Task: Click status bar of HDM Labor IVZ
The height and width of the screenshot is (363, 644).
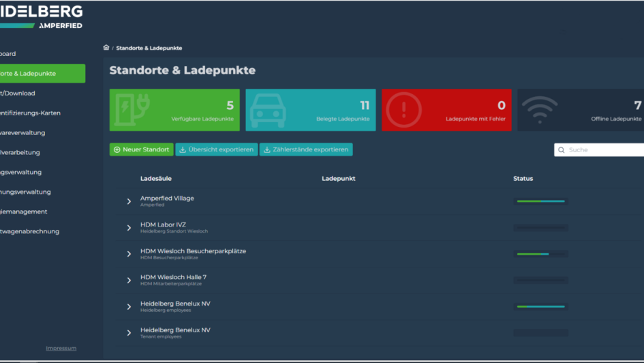Action: pos(541,228)
